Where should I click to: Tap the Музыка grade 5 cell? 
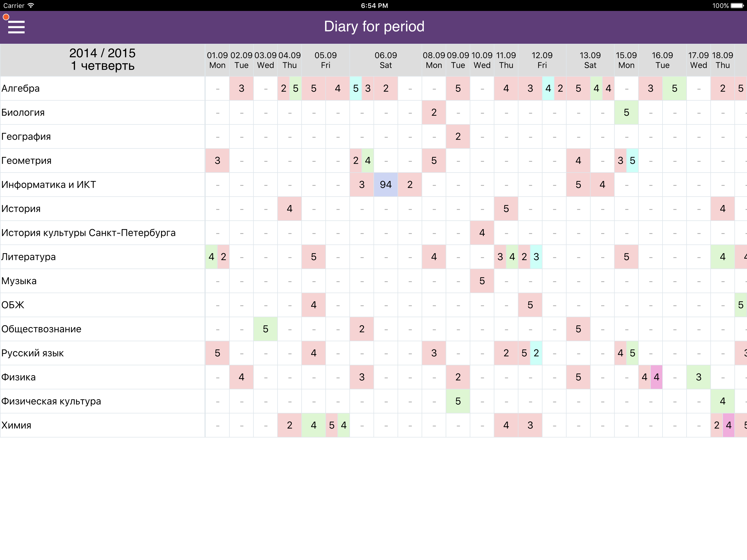[x=482, y=281]
